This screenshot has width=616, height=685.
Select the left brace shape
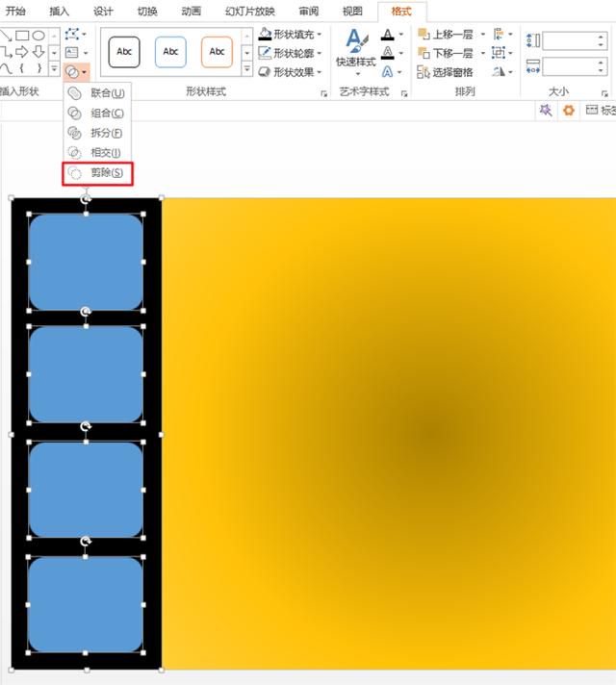(x=21, y=68)
